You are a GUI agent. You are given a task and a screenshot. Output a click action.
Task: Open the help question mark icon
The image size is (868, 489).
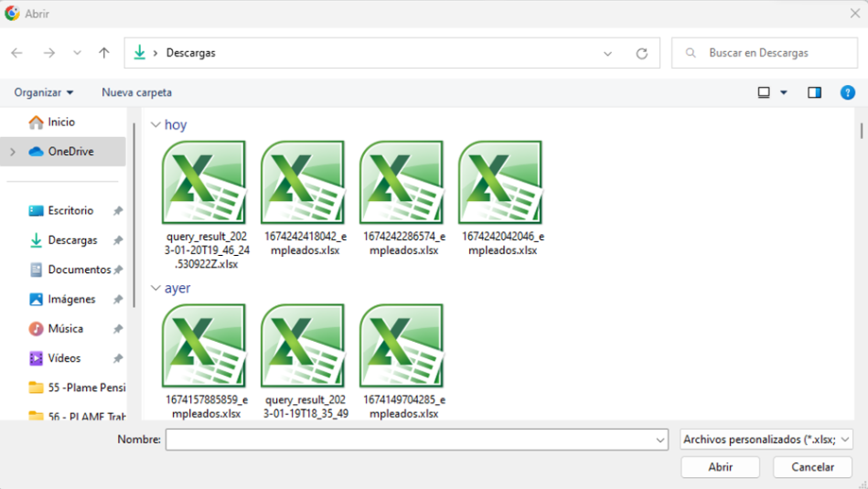coord(848,92)
